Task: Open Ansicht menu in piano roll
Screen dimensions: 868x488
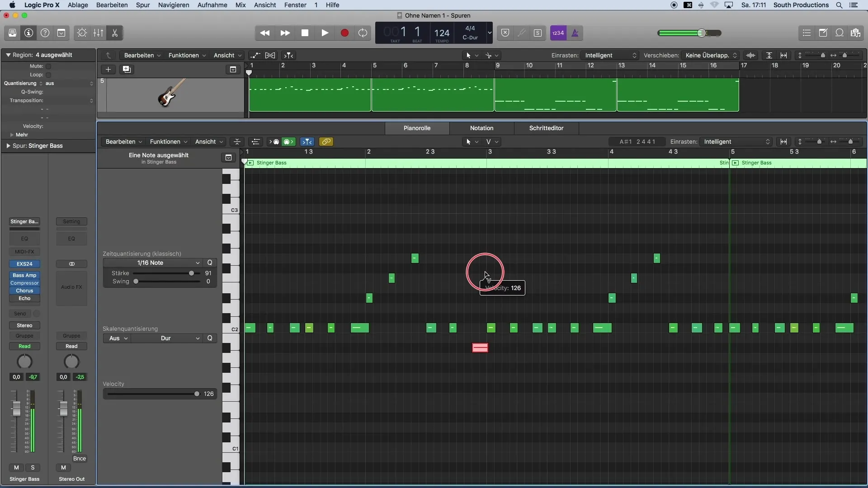Action: point(209,142)
